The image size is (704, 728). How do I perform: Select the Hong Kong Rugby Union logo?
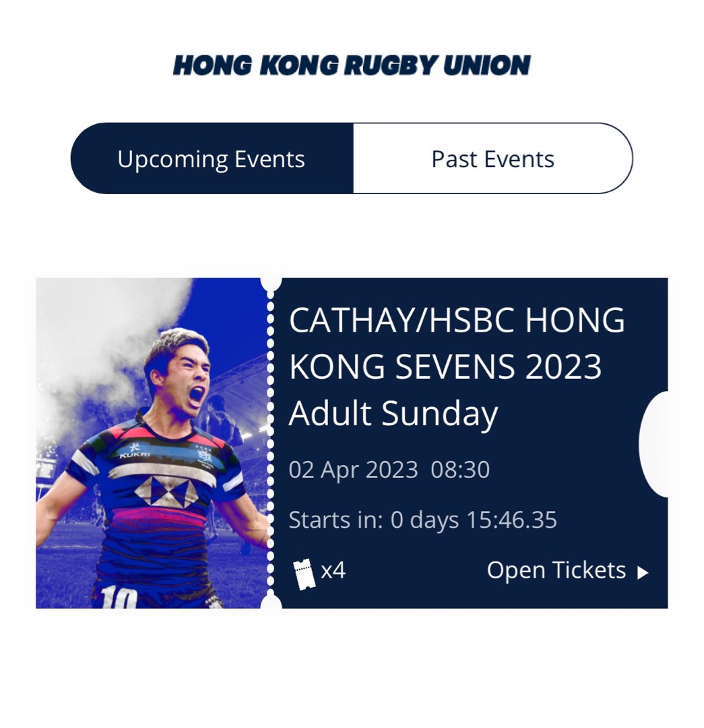pyautogui.click(x=351, y=65)
